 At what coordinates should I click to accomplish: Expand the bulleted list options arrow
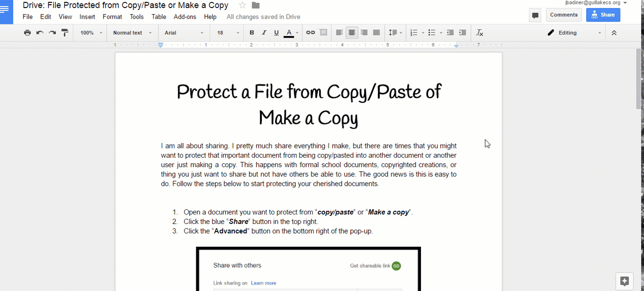coord(441,33)
